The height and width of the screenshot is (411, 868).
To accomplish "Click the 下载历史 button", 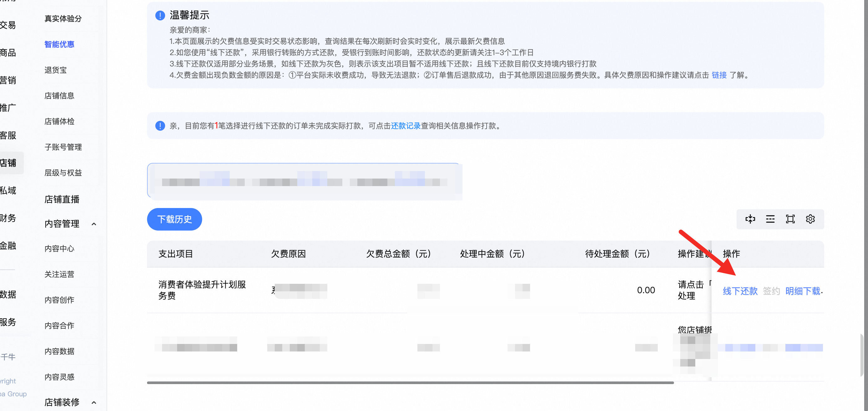I will pos(174,219).
